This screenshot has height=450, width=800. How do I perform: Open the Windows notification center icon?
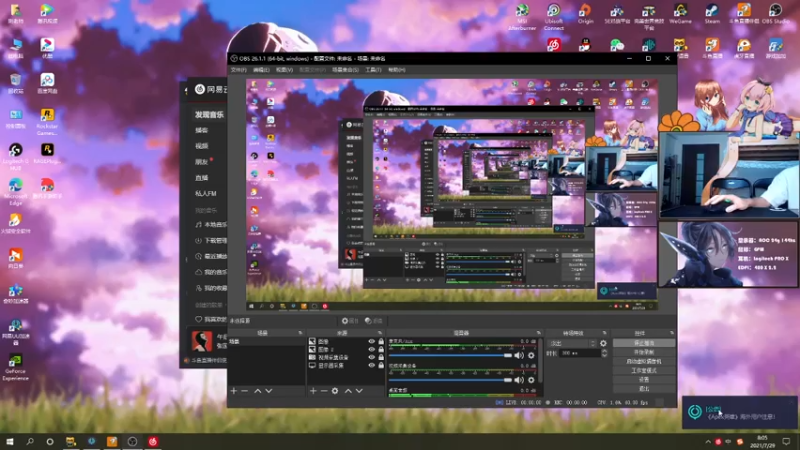click(x=786, y=441)
